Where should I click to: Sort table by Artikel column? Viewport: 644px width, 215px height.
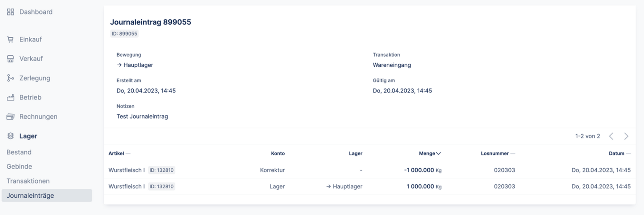pyautogui.click(x=116, y=154)
